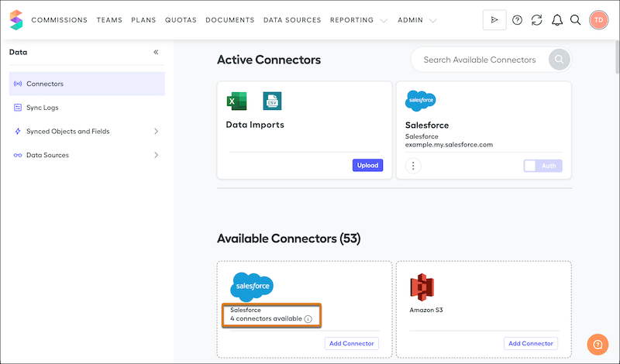Screen dimensions: 620x364
Task: Click Salesforce logo in available connectors
Action: pyautogui.click(x=252, y=287)
